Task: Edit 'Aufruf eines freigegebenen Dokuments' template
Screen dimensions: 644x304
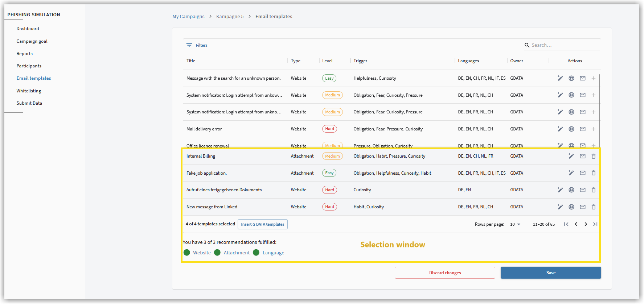Action: (x=560, y=190)
